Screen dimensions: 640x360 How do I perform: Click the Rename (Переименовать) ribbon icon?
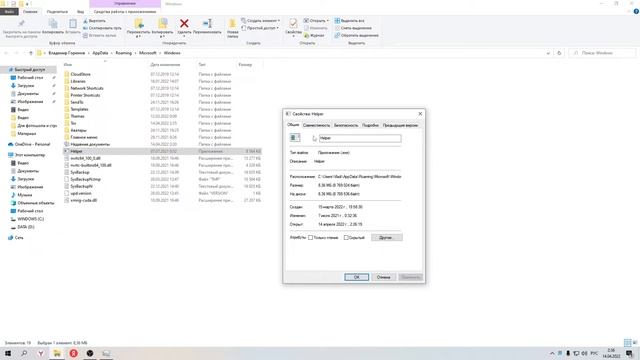[x=207, y=24]
